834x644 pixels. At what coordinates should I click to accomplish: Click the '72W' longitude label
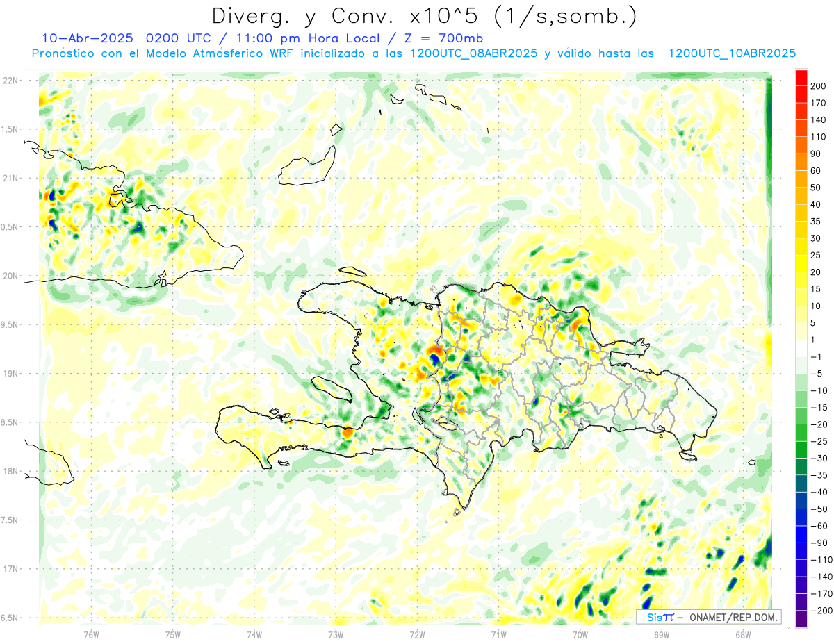click(x=417, y=634)
